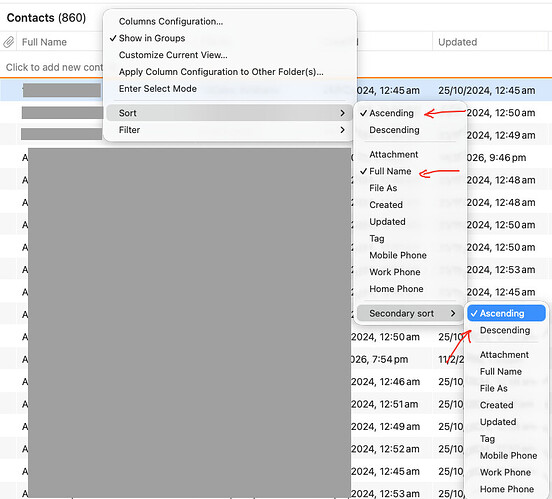Open the Secondary sort submenu

point(410,313)
